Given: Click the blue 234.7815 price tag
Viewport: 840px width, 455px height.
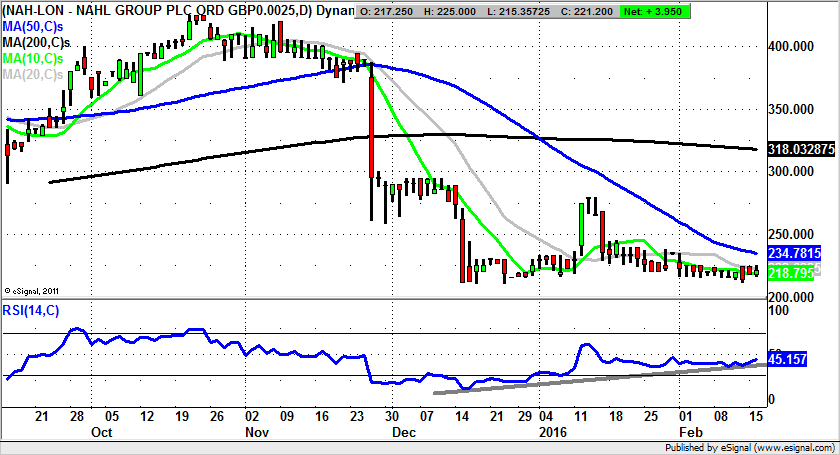Looking at the screenshot, I should point(797,253).
